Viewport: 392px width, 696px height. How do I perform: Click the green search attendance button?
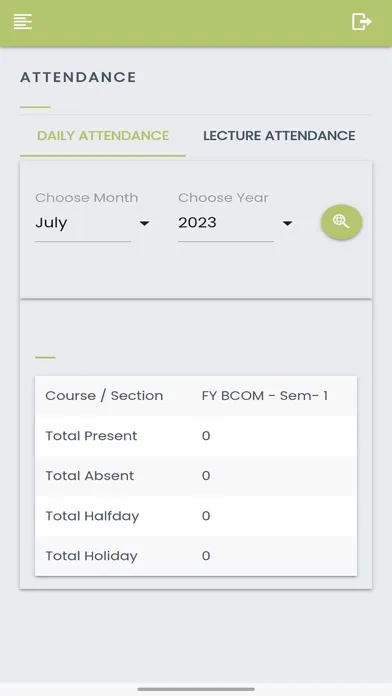pyautogui.click(x=341, y=222)
